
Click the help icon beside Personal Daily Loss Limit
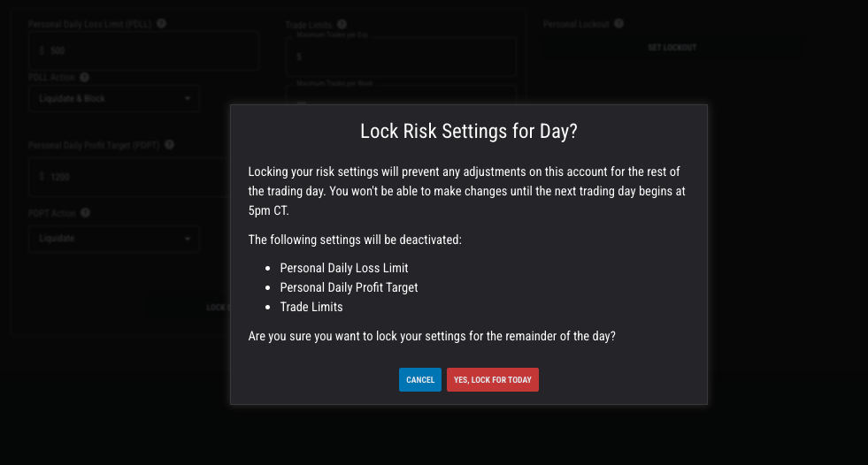tap(162, 24)
